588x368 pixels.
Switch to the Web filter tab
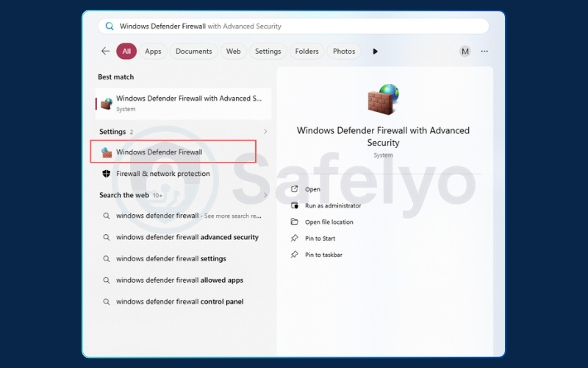[x=233, y=51]
